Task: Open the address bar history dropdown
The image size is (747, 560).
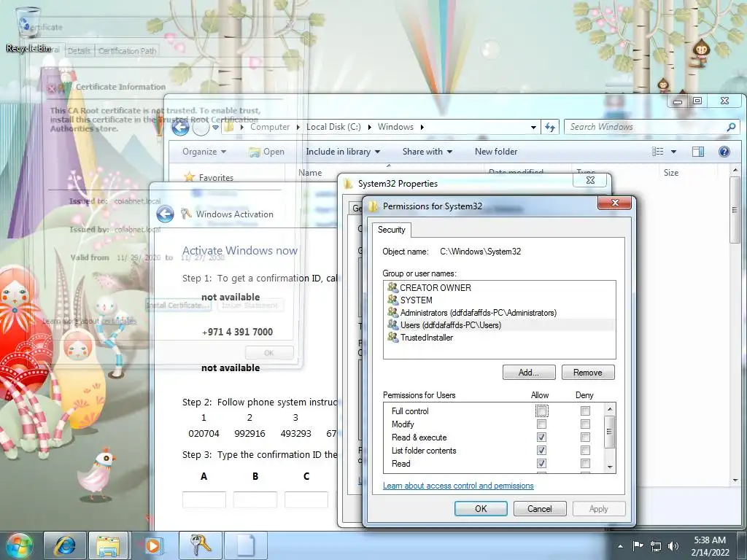Action: [x=533, y=127]
